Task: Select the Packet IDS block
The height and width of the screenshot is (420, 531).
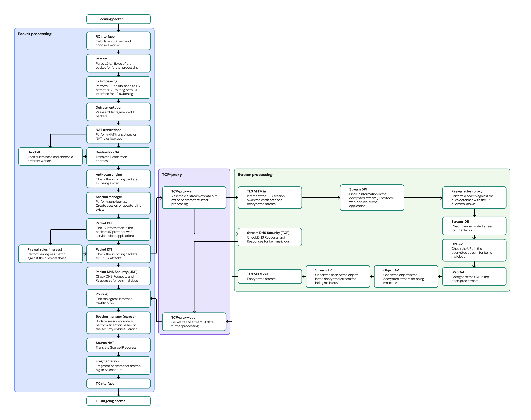Action: (x=118, y=254)
